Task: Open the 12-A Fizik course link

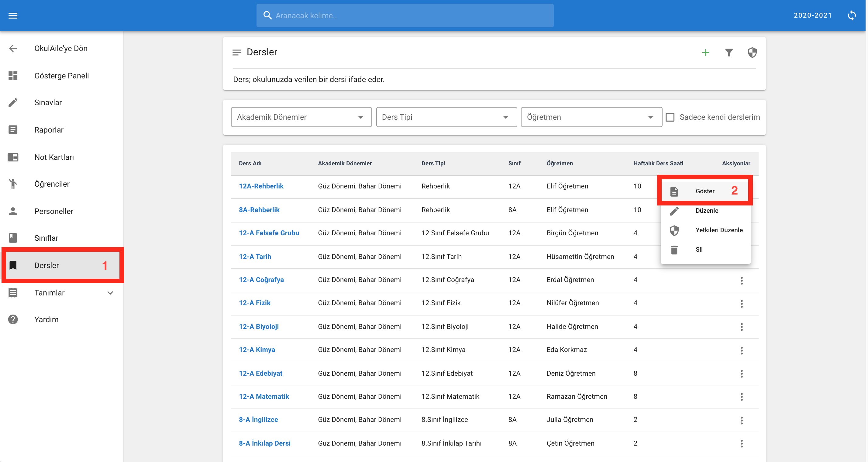Action: pyautogui.click(x=254, y=303)
